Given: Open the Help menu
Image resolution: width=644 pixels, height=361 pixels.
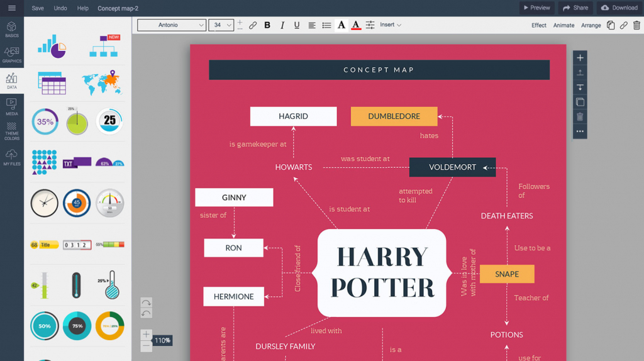Looking at the screenshot, I should pos(82,8).
